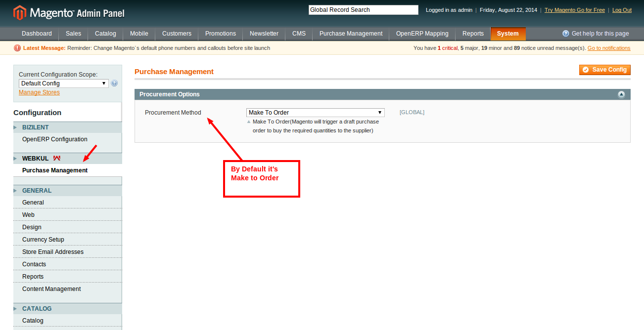Click the latest message warning icon
This screenshot has width=644, height=330.
click(17, 48)
